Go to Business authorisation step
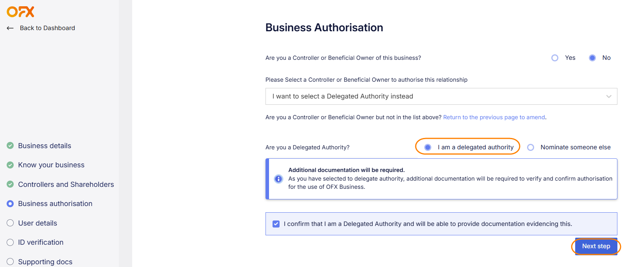The height and width of the screenshot is (267, 644). (55, 204)
